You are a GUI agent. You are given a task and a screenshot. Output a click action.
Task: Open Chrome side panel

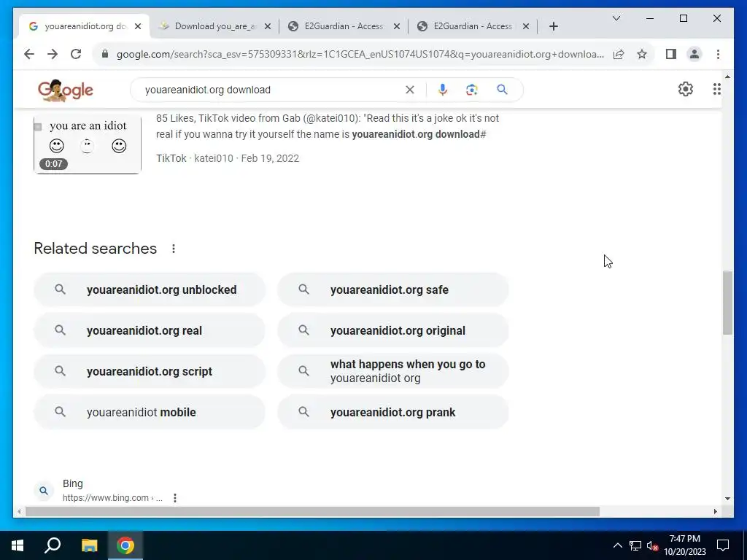671,54
